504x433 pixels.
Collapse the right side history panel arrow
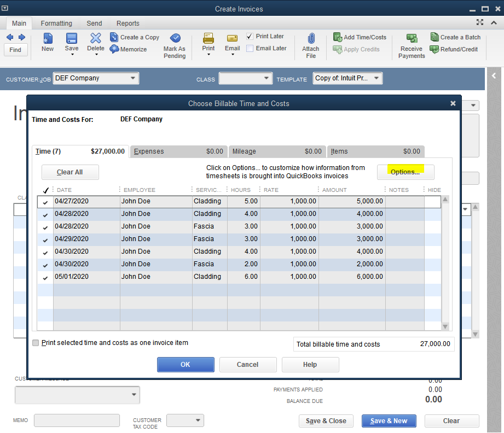point(494,76)
